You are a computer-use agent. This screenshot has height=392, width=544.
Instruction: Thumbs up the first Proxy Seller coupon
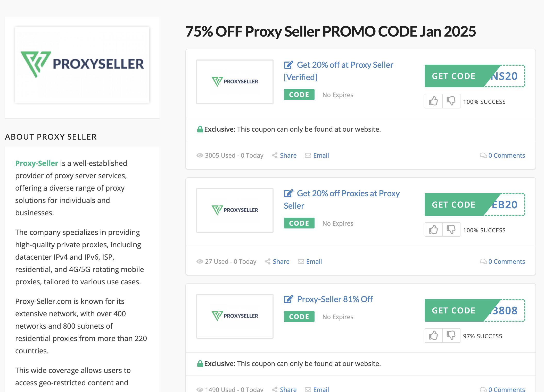point(433,101)
